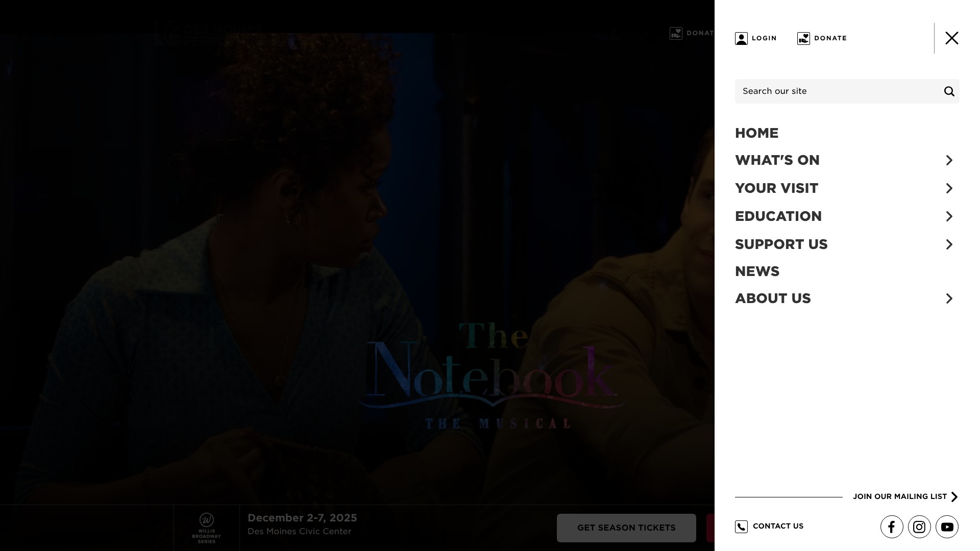Screen dimensions: 980x551
Task: Expand the Support Us submenu arrow
Action: pos(949,245)
